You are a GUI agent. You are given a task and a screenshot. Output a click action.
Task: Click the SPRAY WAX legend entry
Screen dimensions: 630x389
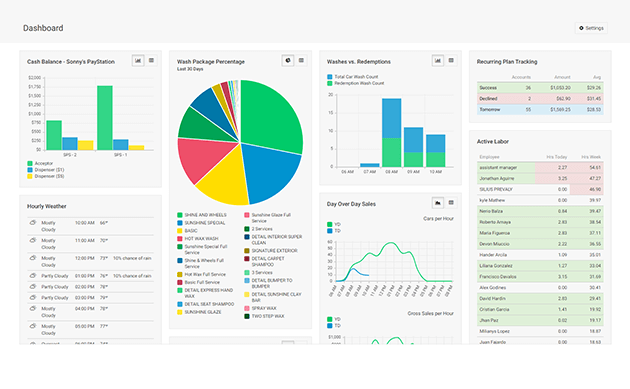[x=260, y=308]
